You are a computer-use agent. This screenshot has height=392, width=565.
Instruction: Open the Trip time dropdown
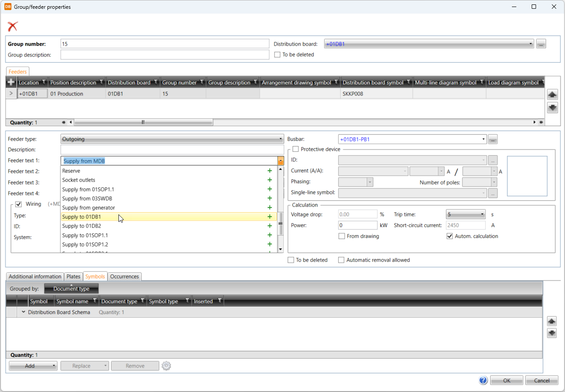click(x=465, y=214)
